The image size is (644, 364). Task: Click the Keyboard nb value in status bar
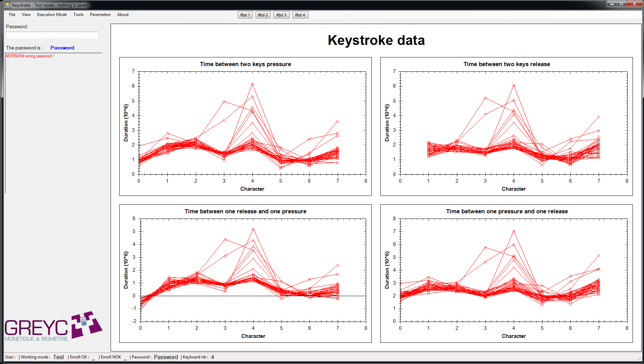[x=212, y=357]
